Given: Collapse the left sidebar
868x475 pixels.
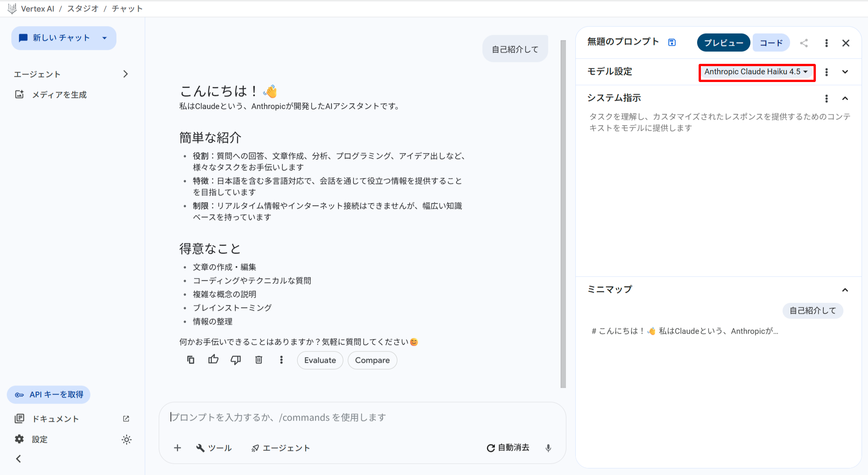Looking at the screenshot, I should [x=18, y=458].
